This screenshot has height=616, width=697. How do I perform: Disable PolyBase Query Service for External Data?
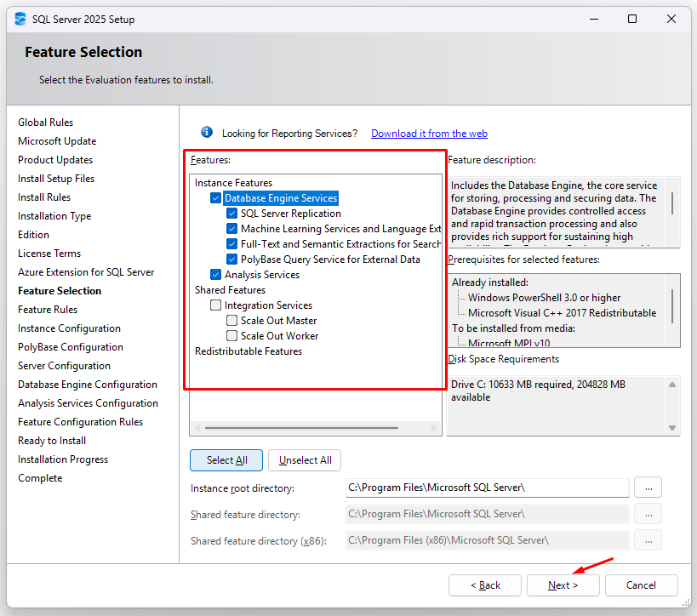coord(231,259)
